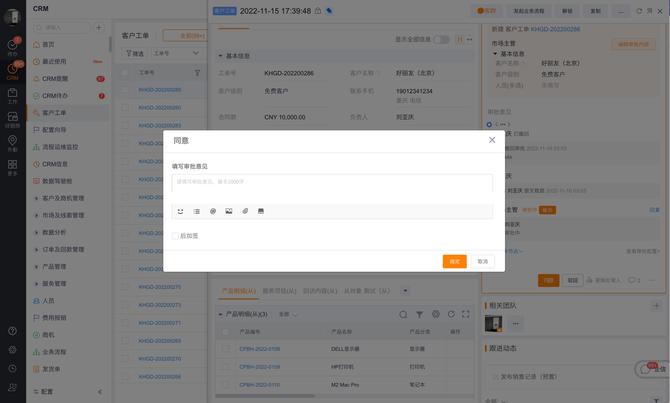Select checkbox for DELL显示器 product row
This screenshot has height=403, width=670.
(226, 349)
